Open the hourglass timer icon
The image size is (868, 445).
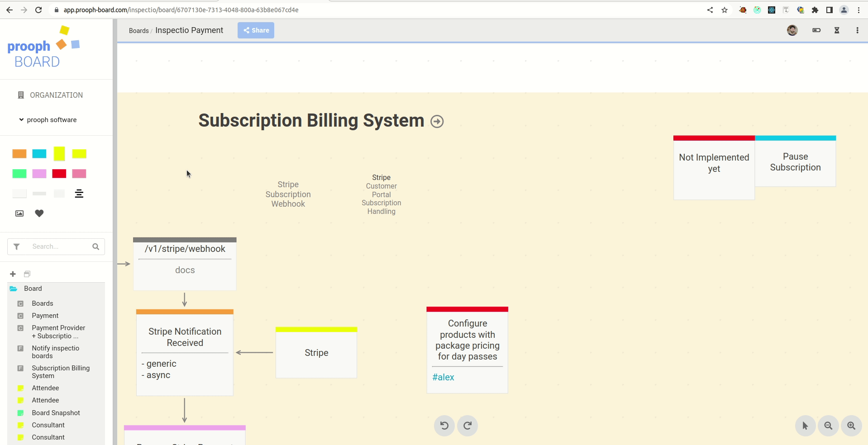(x=837, y=30)
